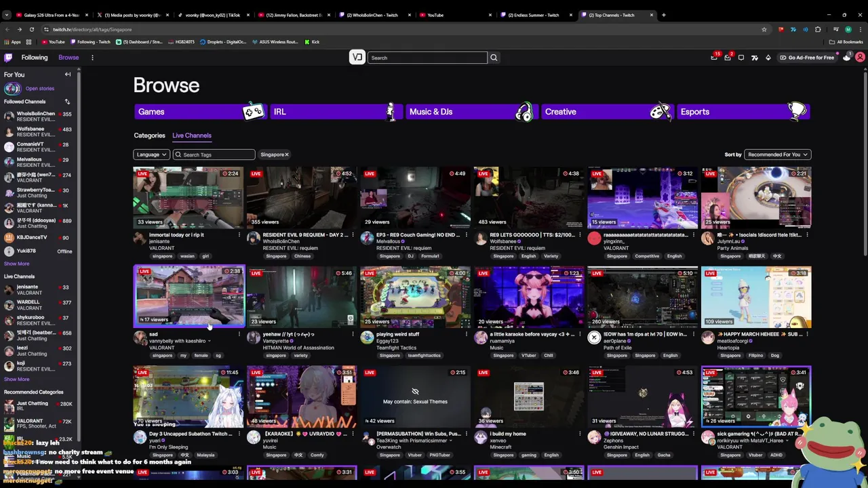Open options menu for jenisante stream card

click(x=239, y=235)
